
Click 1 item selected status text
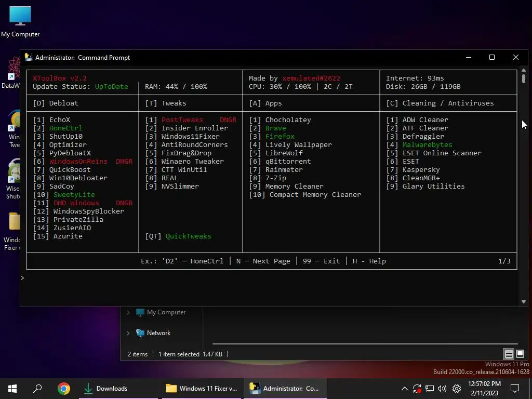(179, 354)
